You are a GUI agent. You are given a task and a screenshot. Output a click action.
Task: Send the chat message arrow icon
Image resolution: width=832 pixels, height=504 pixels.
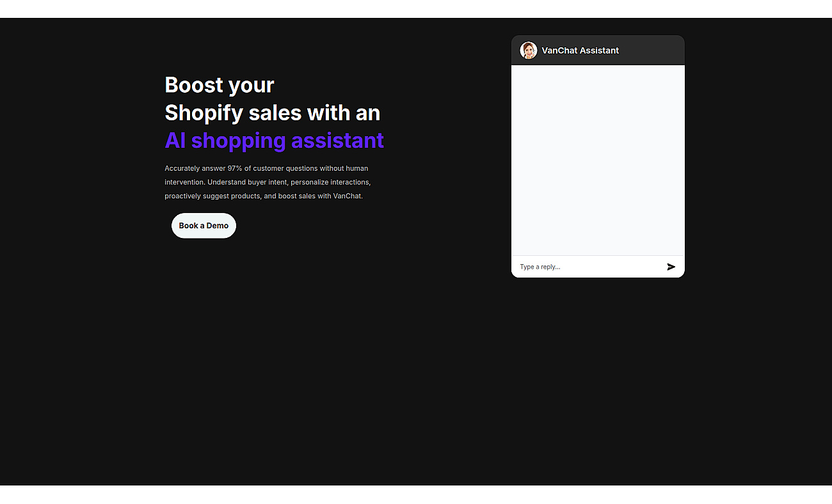(671, 267)
